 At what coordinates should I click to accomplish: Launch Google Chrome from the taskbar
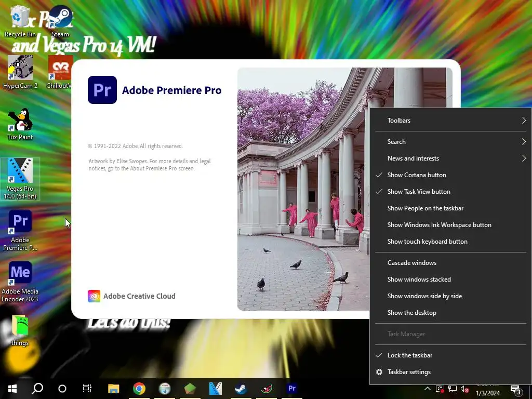(139, 389)
